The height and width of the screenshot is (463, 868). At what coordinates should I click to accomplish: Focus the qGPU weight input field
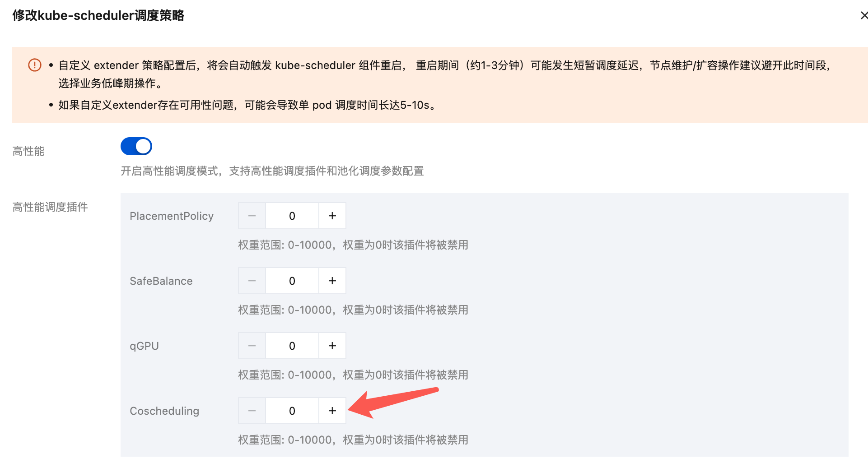pyautogui.click(x=292, y=346)
